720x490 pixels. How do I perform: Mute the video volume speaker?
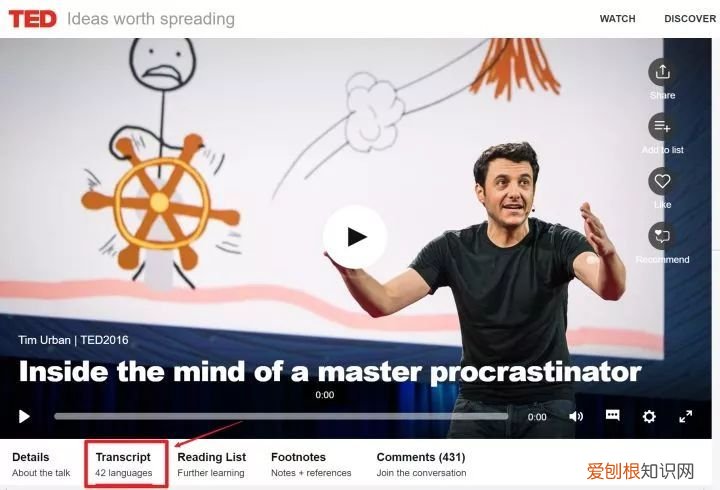pos(576,417)
